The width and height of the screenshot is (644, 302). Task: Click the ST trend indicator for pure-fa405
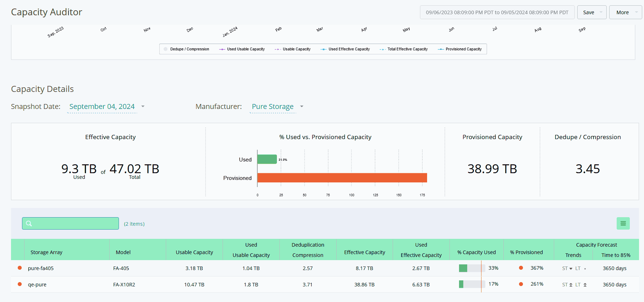[x=567, y=268]
